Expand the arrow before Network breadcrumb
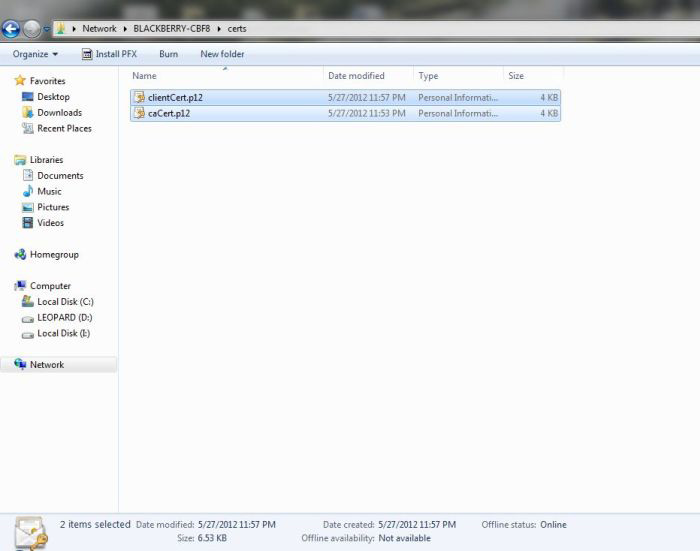The image size is (700, 551). 74,29
